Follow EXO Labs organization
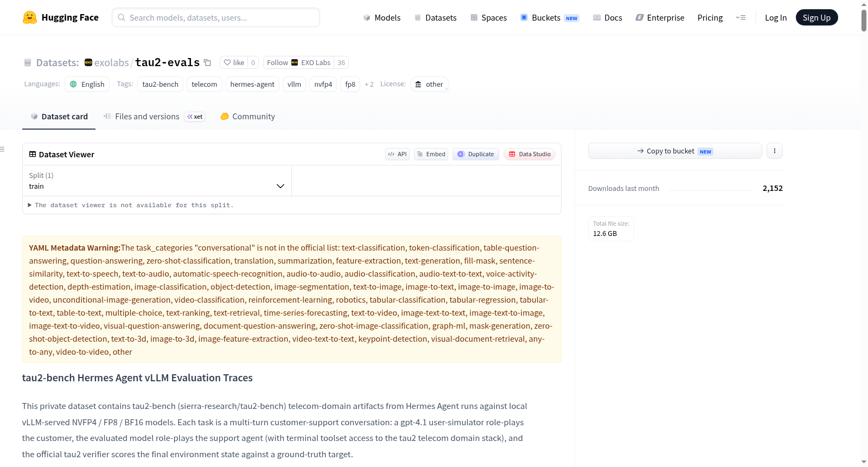This screenshot has height=467, width=868. click(298, 62)
